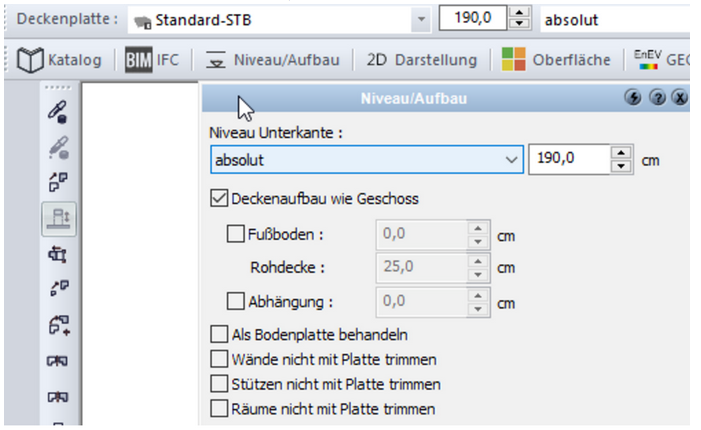This screenshot has height=430, width=701.
Task: Select the top eyedropper tool in sidebar
Action: (x=57, y=111)
